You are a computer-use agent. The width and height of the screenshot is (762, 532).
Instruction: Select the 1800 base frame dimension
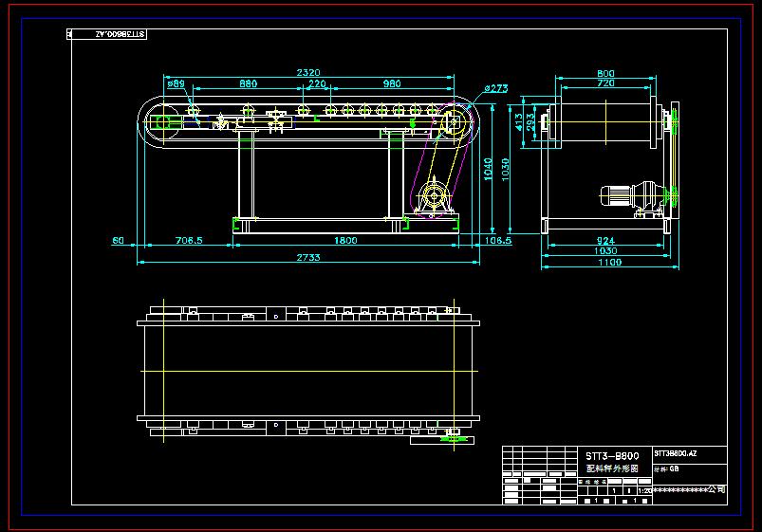345,241
